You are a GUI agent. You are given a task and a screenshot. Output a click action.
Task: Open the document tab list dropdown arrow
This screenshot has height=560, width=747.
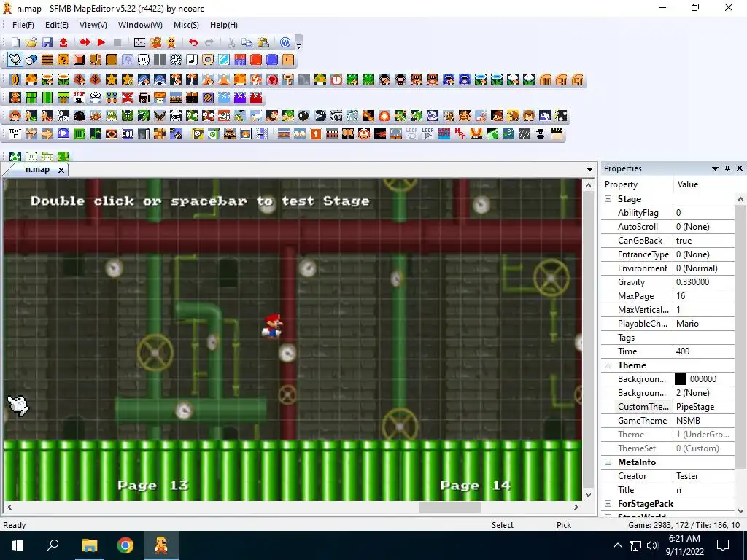[589, 169]
